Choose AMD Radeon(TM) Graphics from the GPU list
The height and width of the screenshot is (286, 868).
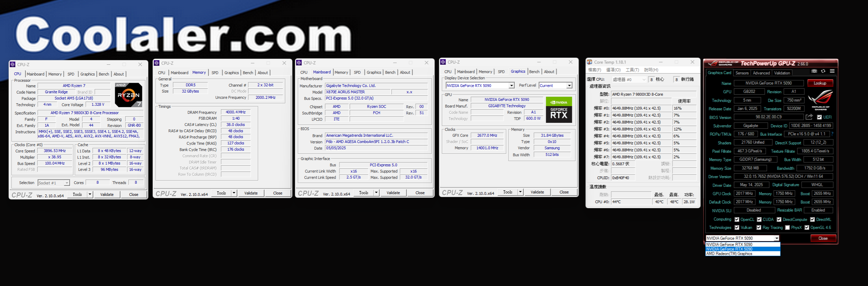[743, 254]
